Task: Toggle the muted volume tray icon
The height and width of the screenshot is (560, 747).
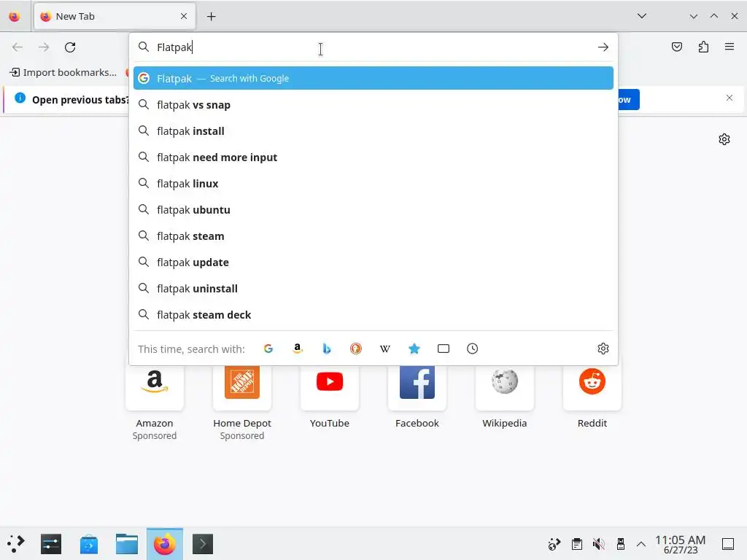Action: 599,544
